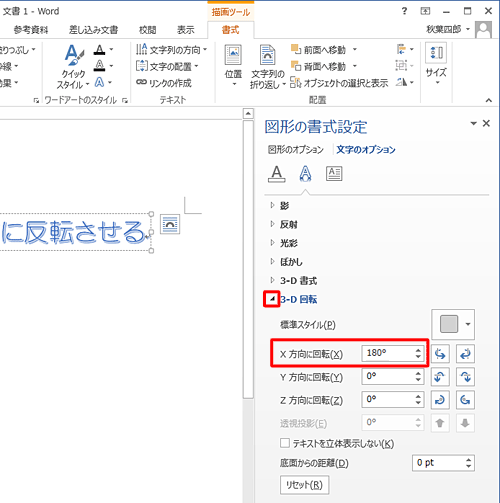The height and width of the screenshot is (503, 500).
Task: Expand the 3-D Format section
Action: [272, 280]
